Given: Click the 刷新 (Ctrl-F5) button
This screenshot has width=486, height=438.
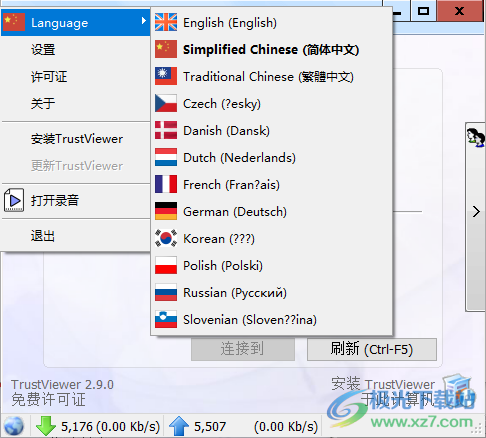Looking at the screenshot, I should pyautogui.click(x=372, y=349).
